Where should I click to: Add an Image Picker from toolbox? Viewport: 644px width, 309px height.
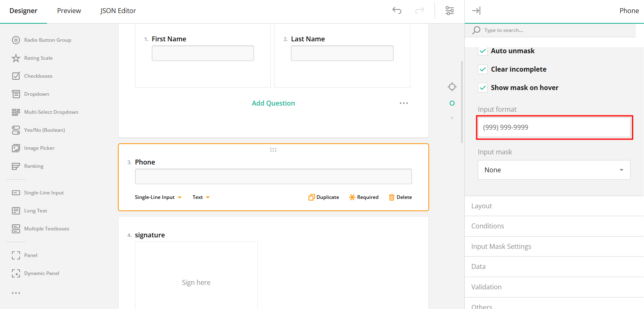point(39,148)
